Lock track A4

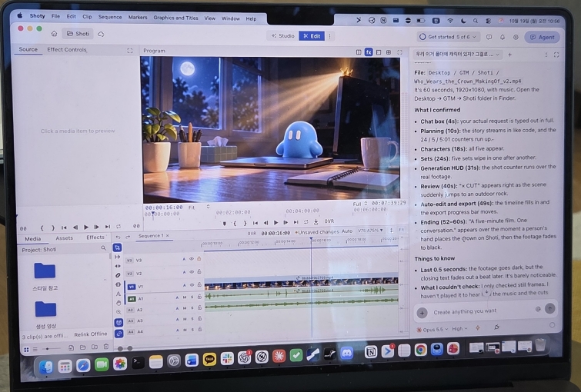tap(200, 329)
